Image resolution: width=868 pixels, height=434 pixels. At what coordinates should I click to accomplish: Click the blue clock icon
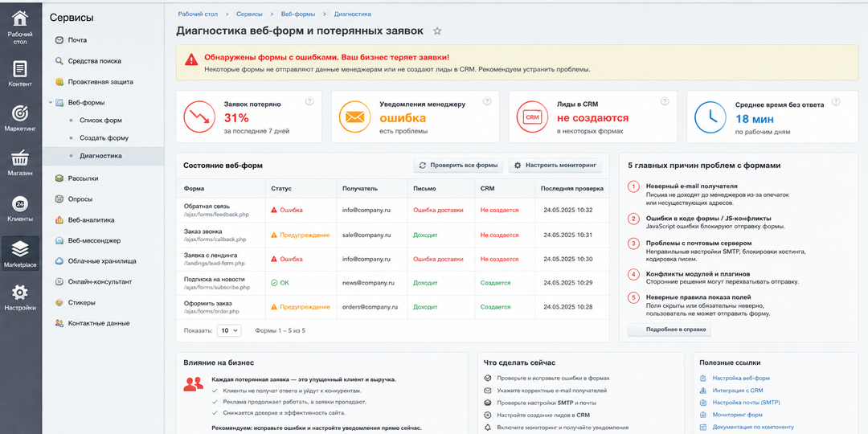point(710,117)
